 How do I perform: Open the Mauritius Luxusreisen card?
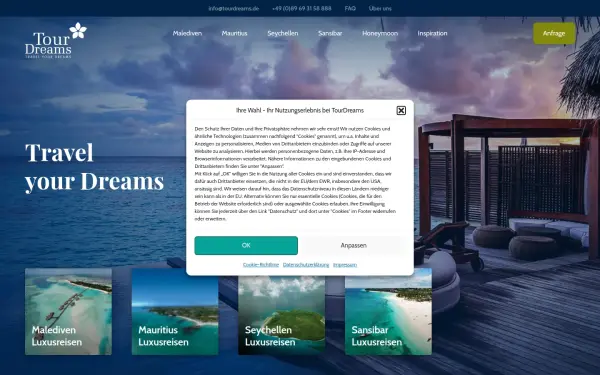pyautogui.click(x=175, y=311)
